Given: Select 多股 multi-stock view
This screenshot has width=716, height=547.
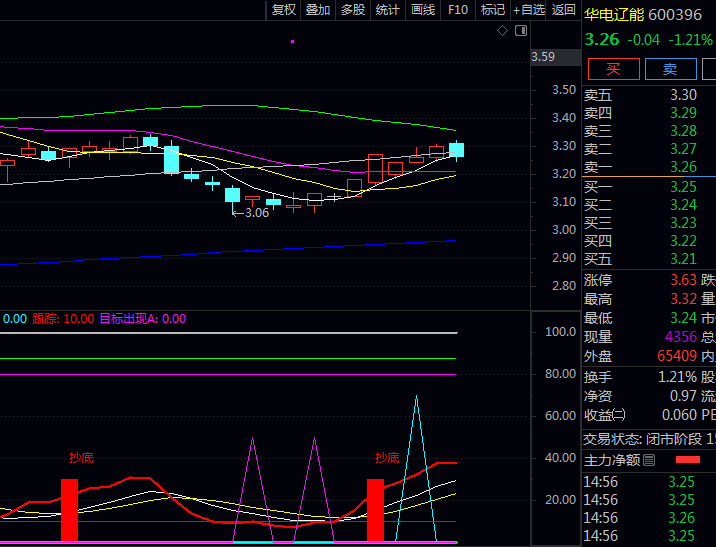Looking at the screenshot, I should [x=353, y=10].
